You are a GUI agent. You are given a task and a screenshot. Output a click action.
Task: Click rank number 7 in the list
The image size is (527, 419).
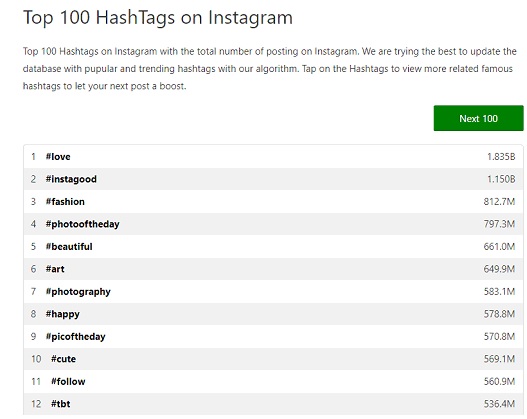click(33, 292)
